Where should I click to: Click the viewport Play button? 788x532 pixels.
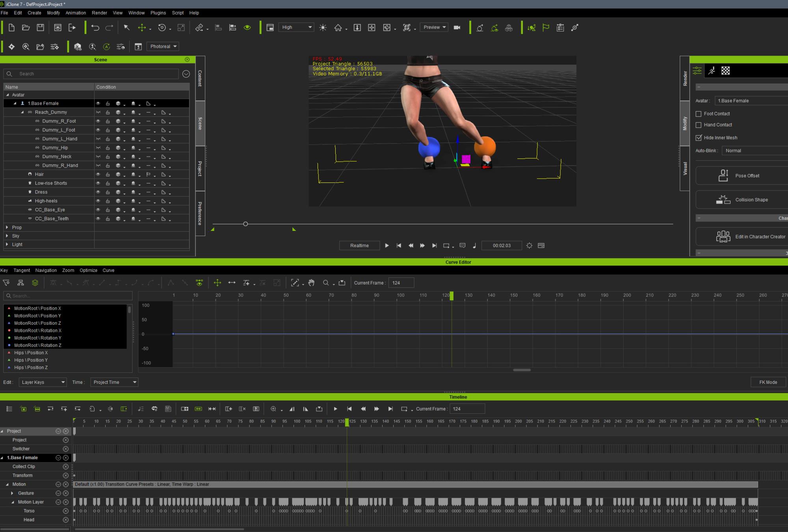[x=387, y=246]
